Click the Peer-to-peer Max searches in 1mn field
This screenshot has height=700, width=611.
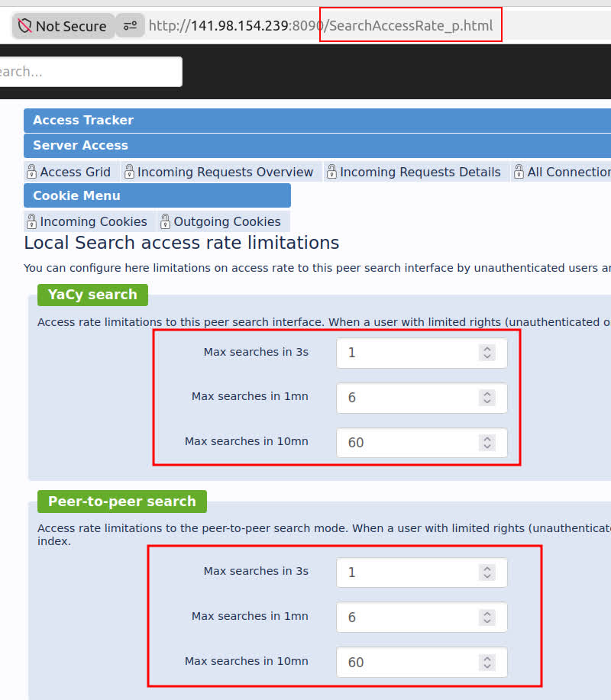pos(422,618)
